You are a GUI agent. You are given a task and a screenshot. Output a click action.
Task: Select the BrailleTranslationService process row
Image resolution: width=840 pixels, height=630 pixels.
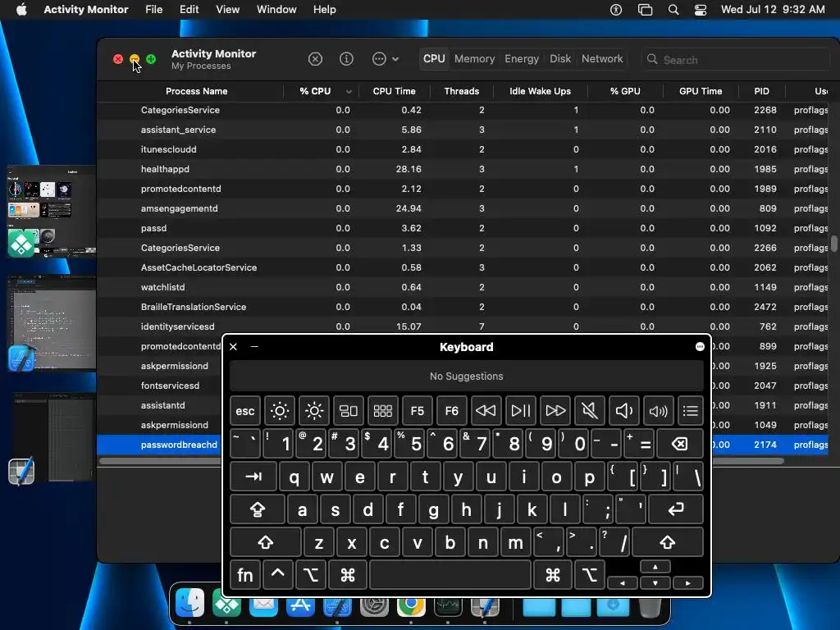(463, 307)
